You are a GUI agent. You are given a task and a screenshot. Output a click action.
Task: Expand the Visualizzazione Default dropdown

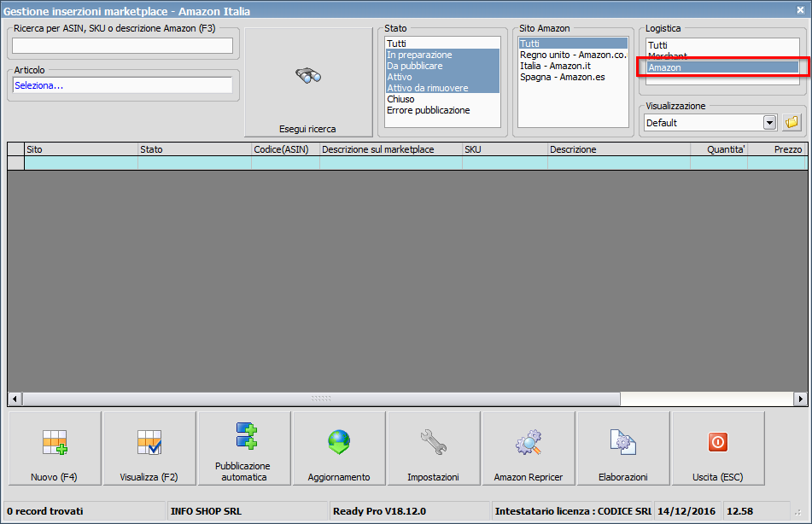(x=769, y=123)
